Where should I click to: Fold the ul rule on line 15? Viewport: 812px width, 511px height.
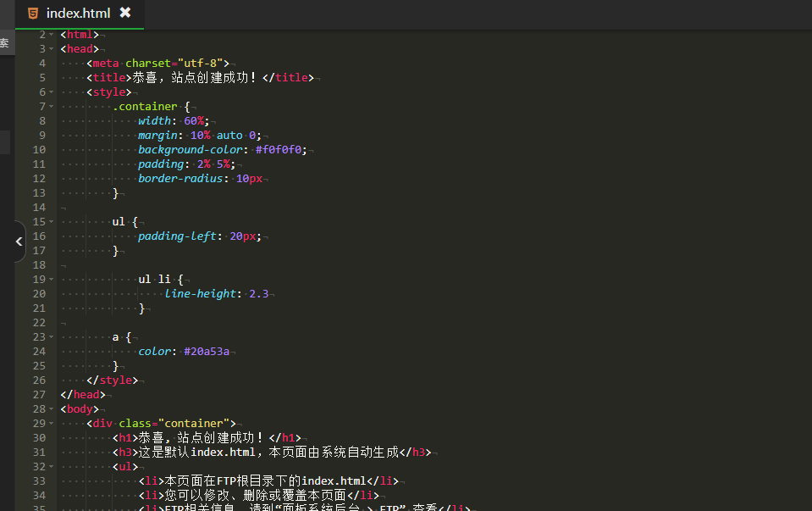pyautogui.click(x=52, y=221)
